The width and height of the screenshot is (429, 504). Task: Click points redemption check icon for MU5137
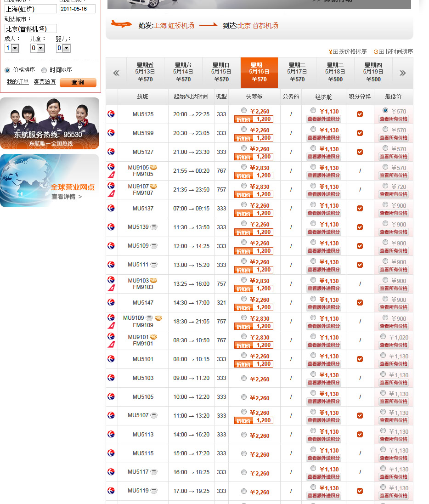coord(360,209)
